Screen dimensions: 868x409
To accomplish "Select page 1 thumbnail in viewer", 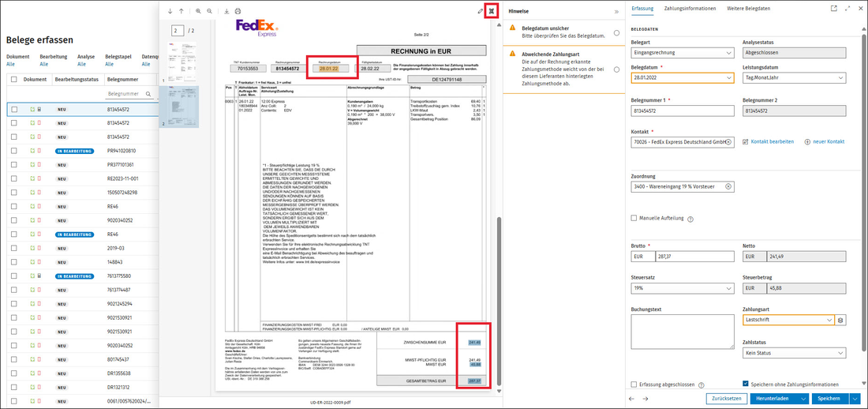I will click(184, 62).
